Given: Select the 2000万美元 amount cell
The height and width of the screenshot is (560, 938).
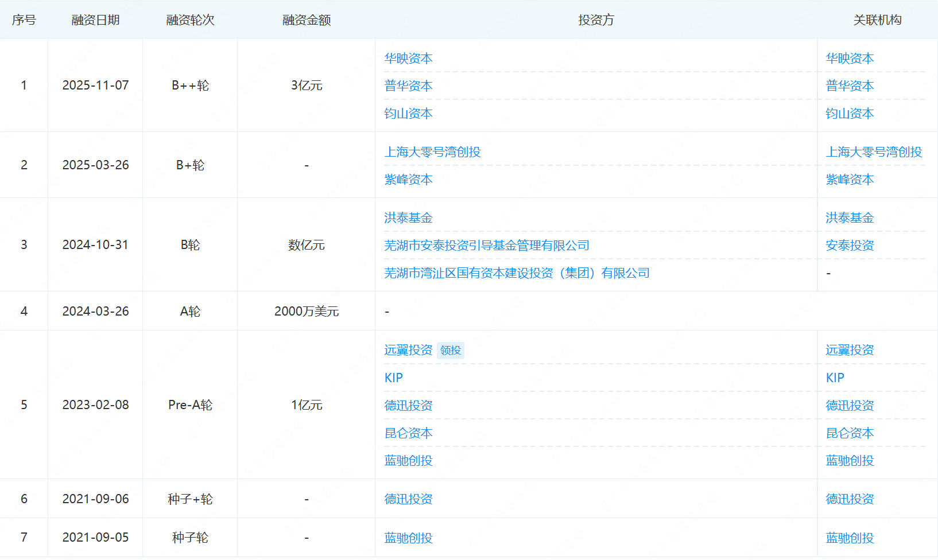Looking at the screenshot, I should pyautogui.click(x=307, y=312).
